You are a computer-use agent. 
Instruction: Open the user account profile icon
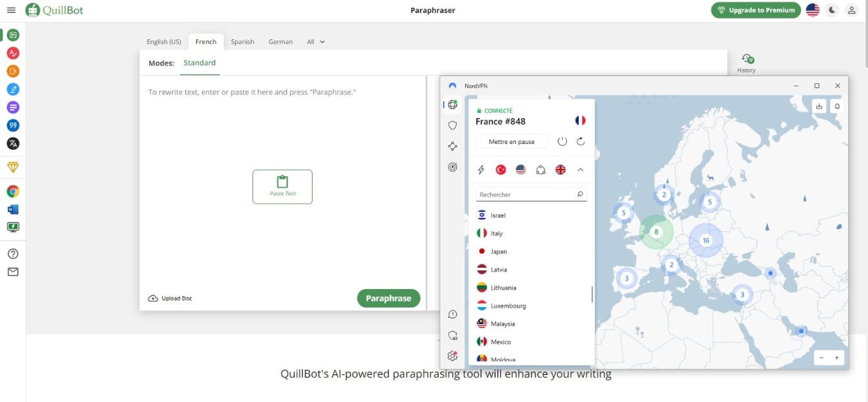click(x=851, y=10)
